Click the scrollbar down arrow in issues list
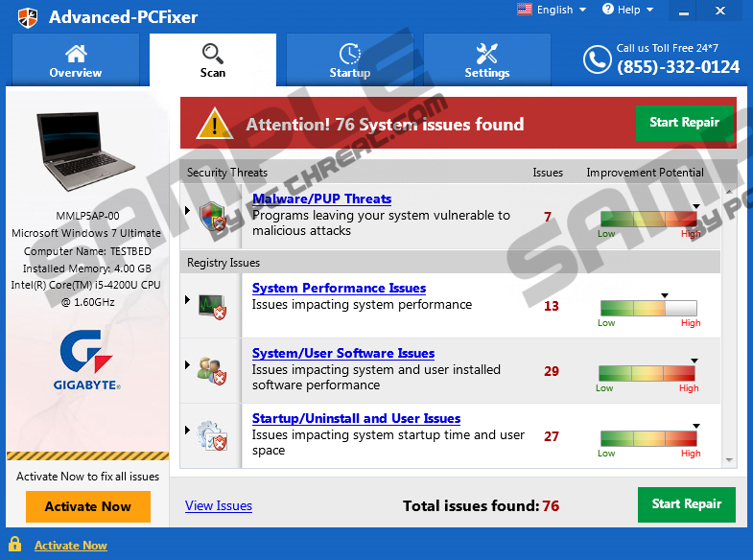753x560 pixels. (x=729, y=460)
